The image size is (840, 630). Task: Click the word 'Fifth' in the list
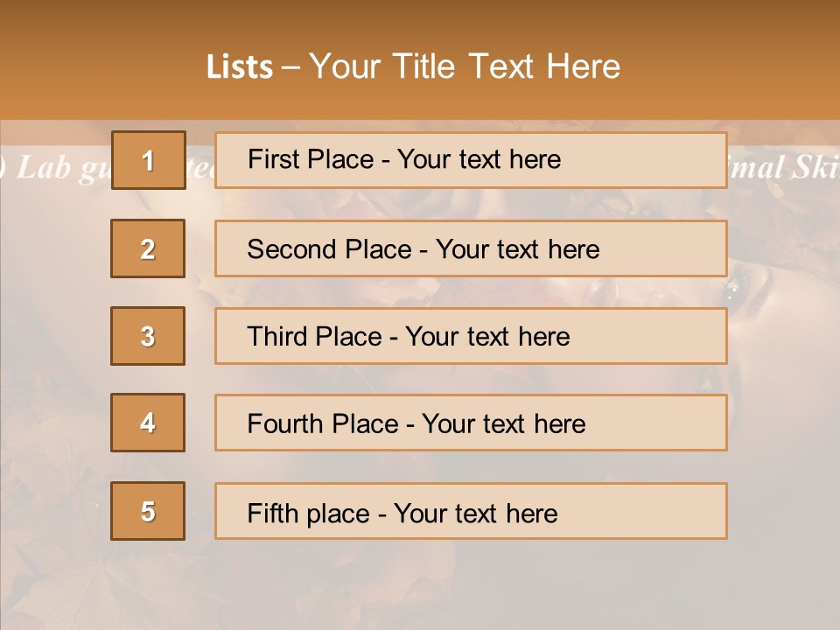click(x=273, y=513)
